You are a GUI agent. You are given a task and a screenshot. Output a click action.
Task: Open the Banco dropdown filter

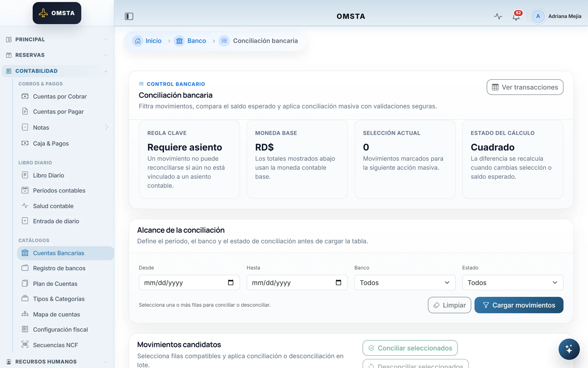pos(405,282)
